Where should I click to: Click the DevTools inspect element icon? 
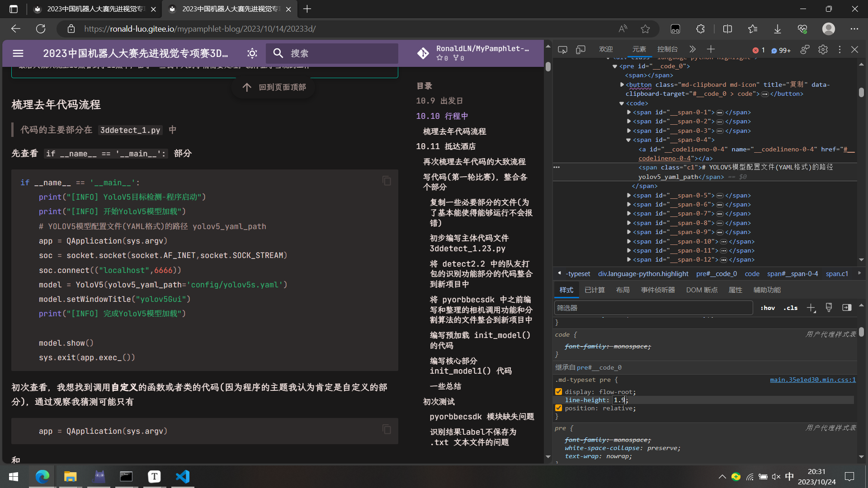pos(562,50)
